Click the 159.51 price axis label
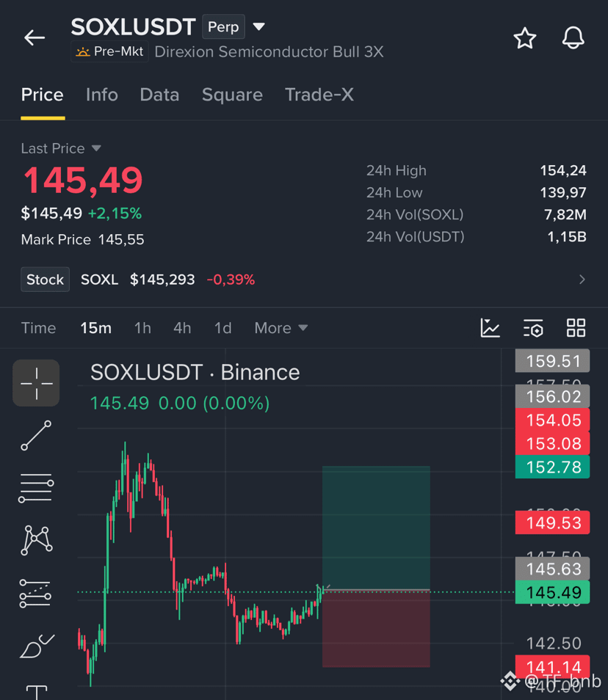The image size is (608, 700). pos(553,361)
